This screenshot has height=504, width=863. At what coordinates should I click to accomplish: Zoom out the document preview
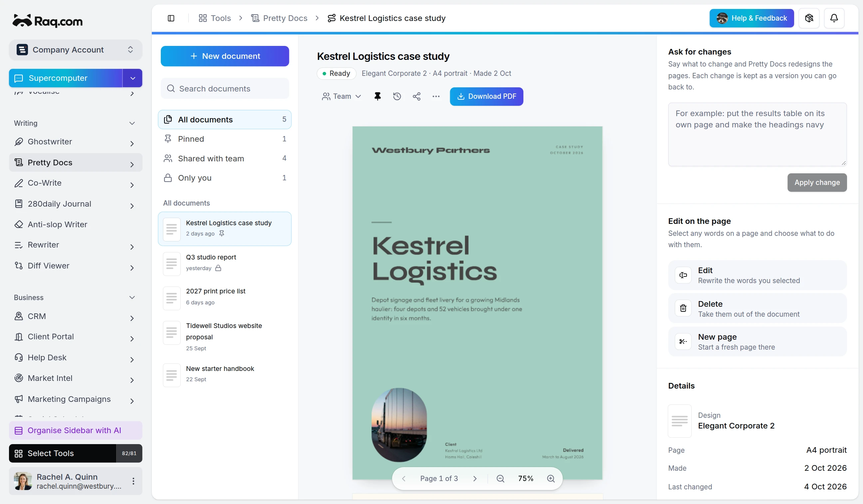pyautogui.click(x=500, y=478)
